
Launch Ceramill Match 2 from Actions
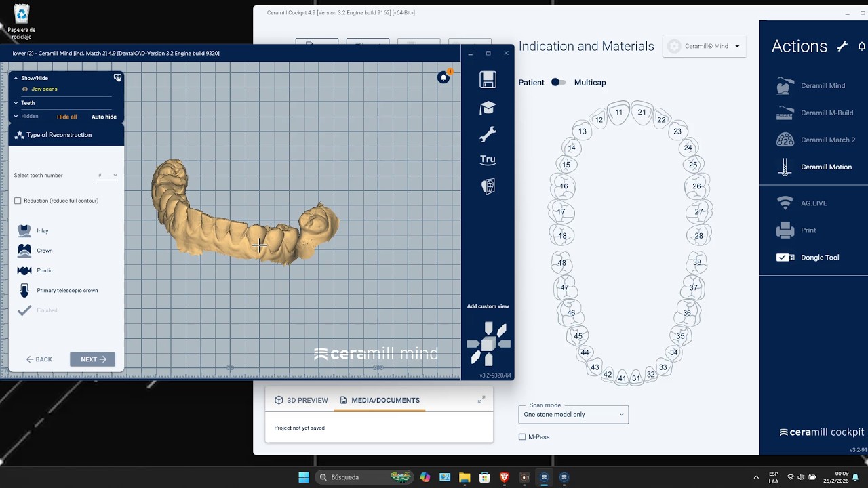click(x=816, y=140)
